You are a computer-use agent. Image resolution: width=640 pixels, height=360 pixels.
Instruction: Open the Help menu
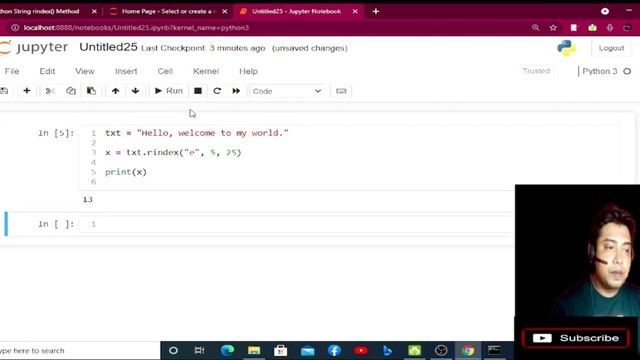click(248, 71)
